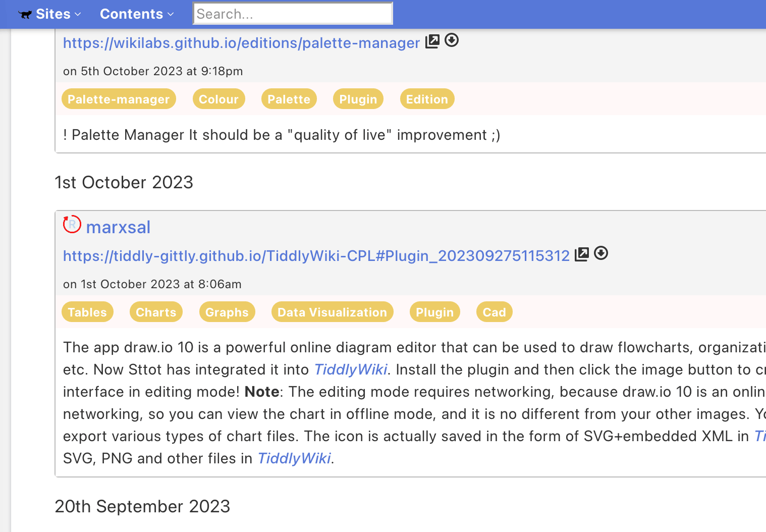The image size is (766, 532).
Task: Click the Edition tag pill
Action: (x=427, y=99)
